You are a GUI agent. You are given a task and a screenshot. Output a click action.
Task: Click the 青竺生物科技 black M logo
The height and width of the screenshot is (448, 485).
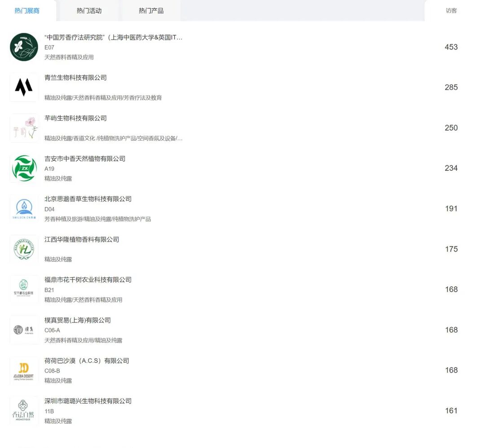24,87
